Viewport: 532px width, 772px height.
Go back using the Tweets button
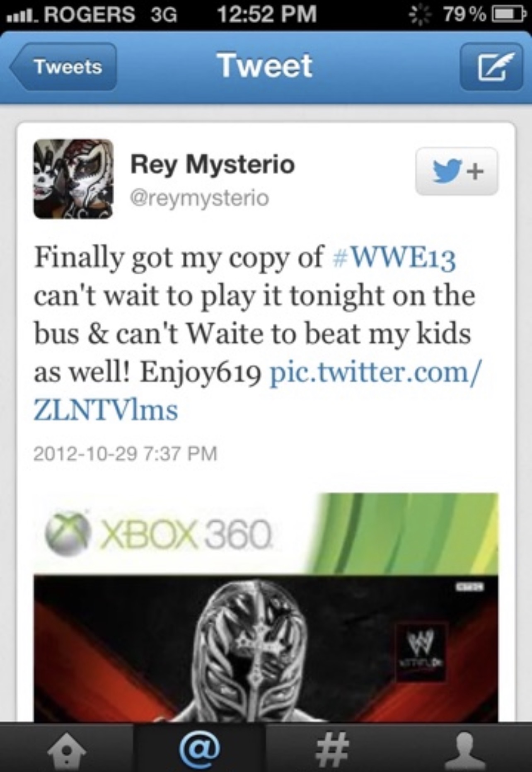tap(63, 66)
